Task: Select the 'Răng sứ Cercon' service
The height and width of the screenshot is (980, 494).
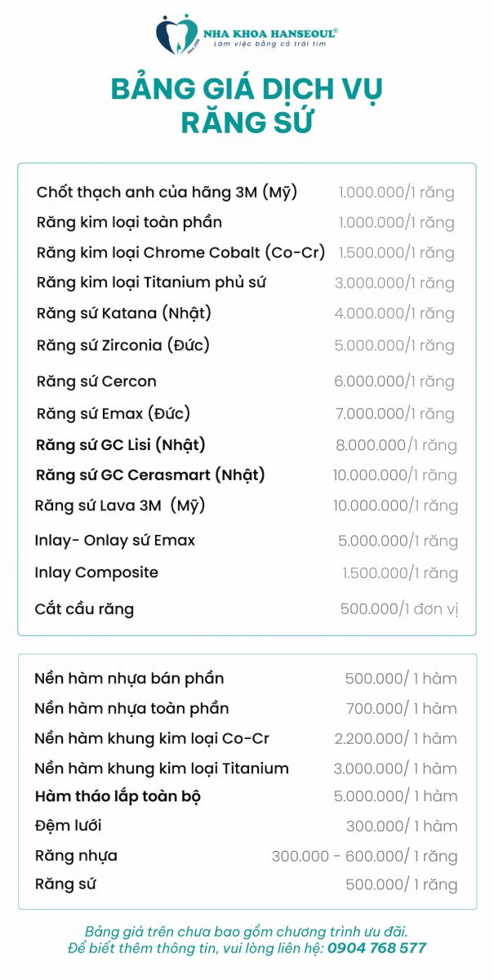Action: click(x=96, y=381)
